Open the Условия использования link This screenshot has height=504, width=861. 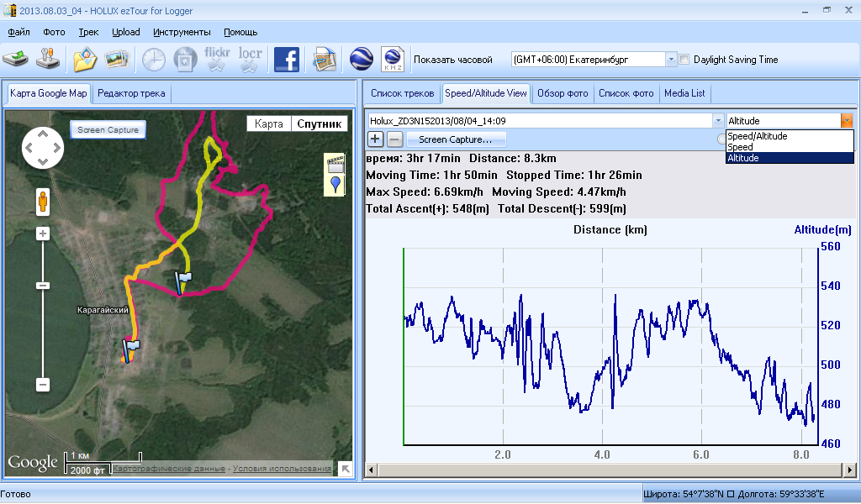point(282,469)
